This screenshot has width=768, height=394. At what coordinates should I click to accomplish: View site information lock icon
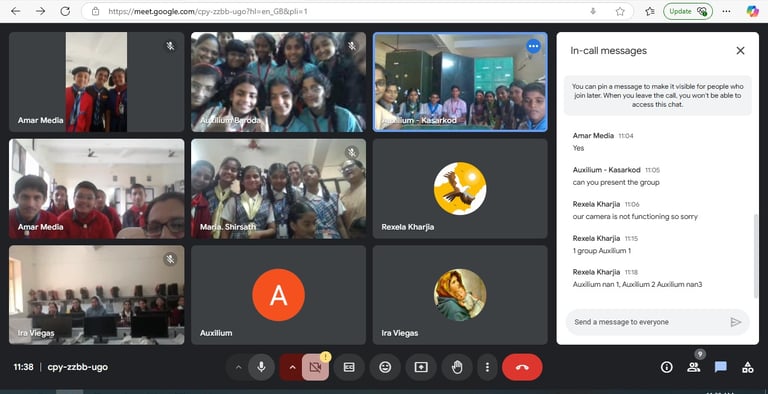[x=96, y=11]
